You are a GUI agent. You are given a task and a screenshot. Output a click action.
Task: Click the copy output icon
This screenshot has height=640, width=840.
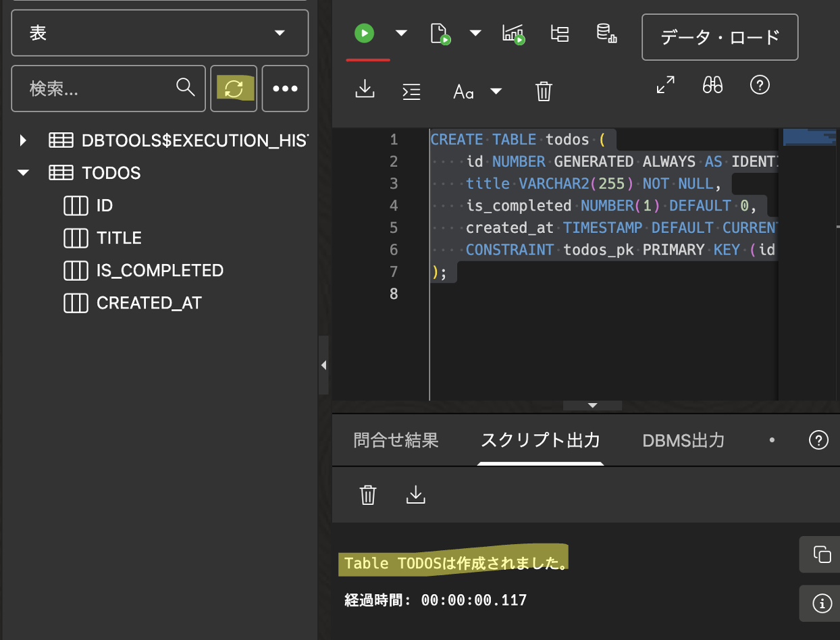point(822,555)
